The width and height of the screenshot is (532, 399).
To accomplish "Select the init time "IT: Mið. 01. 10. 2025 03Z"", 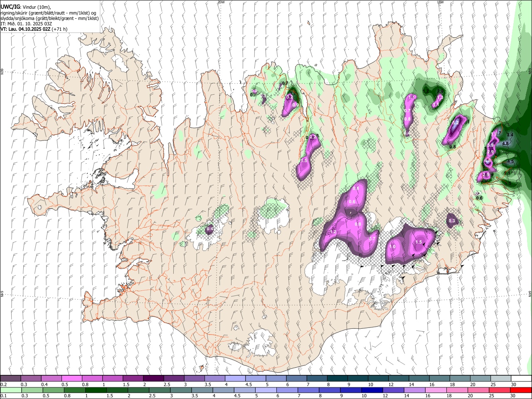I will pyautogui.click(x=26, y=24).
